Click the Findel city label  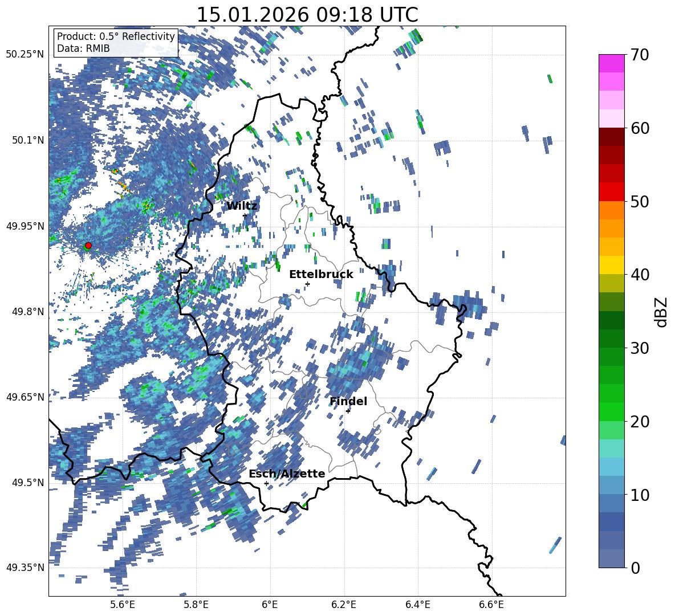[348, 401]
